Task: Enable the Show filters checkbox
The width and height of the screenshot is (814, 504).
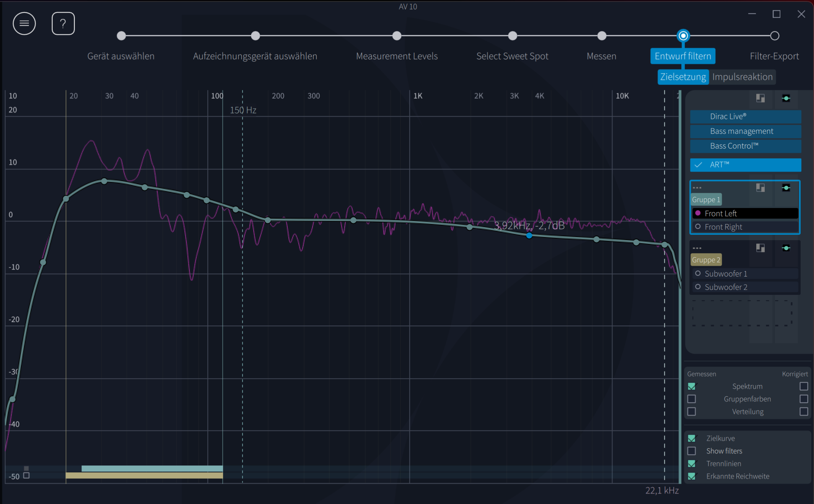Action: click(x=692, y=451)
